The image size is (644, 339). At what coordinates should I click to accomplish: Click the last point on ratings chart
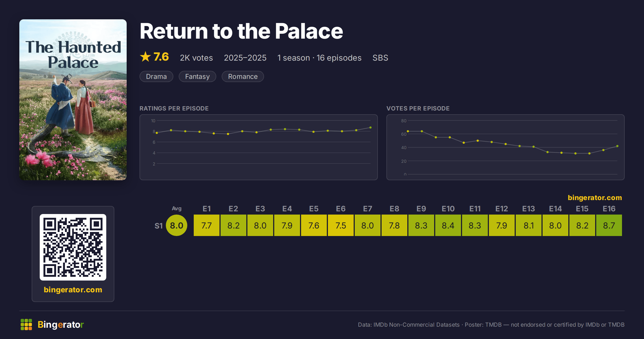click(x=371, y=127)
